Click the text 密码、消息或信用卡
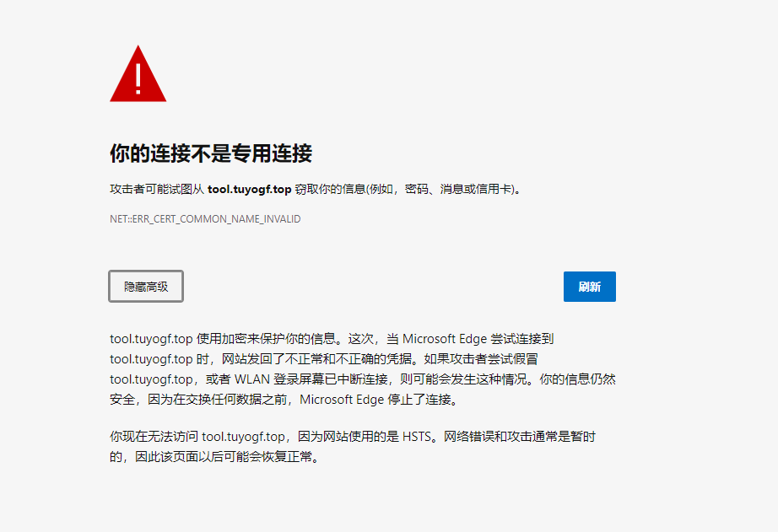 (x=458, y=189)
